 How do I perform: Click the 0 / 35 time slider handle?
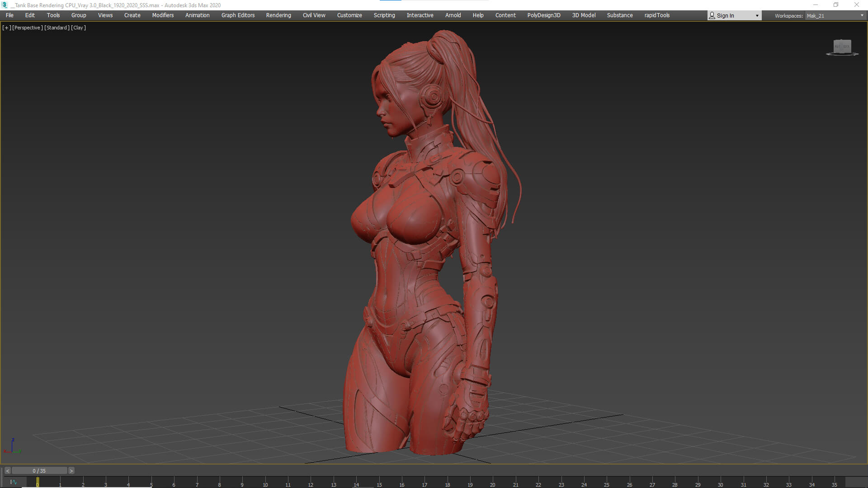39,471
